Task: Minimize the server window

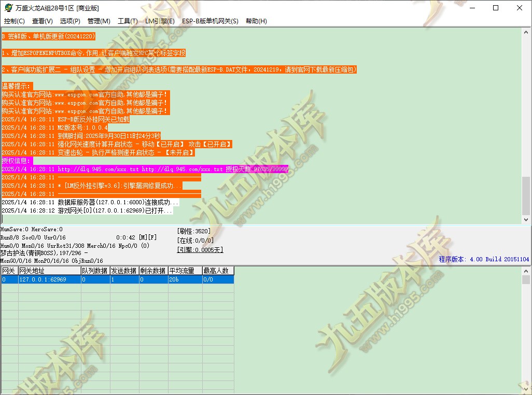Action: click(472, 8)
